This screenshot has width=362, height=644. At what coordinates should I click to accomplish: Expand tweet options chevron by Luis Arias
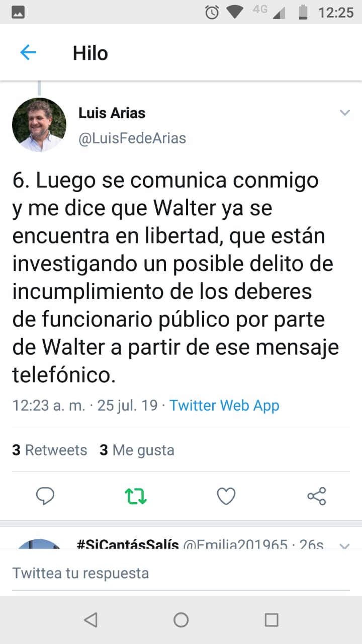point(344,113)
